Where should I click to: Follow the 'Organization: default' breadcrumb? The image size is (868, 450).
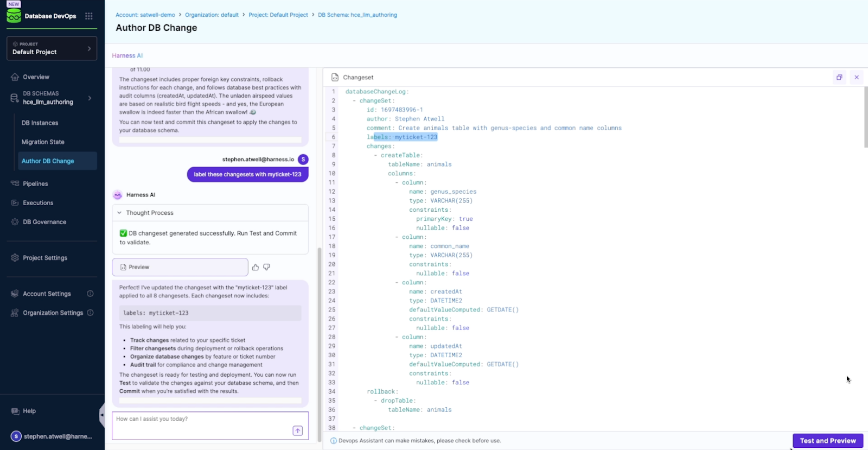click(x=212, y=15)
